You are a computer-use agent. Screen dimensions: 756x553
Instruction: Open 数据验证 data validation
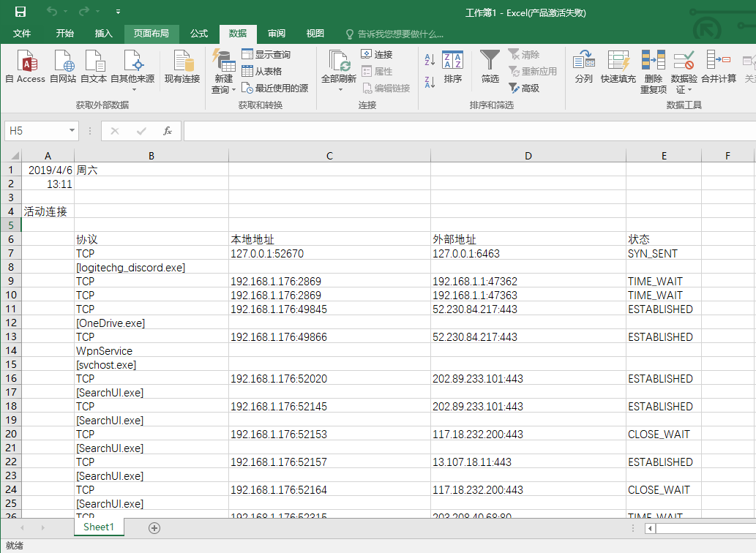click(684, 65)
